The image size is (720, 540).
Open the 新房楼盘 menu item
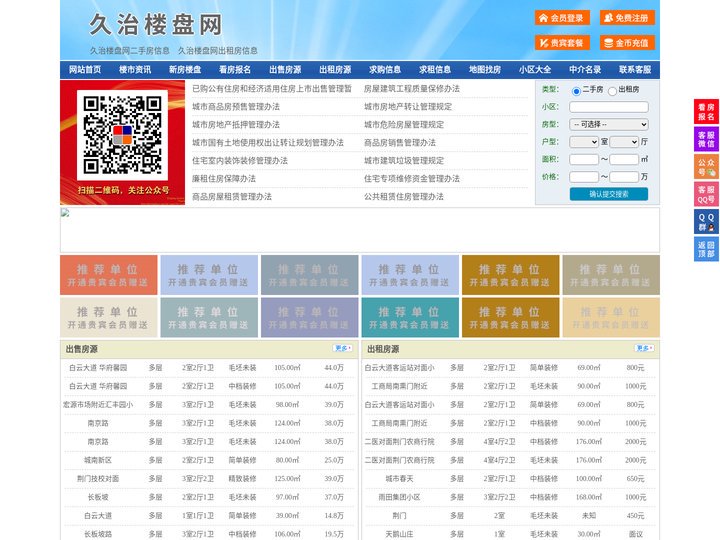point(185,70)
